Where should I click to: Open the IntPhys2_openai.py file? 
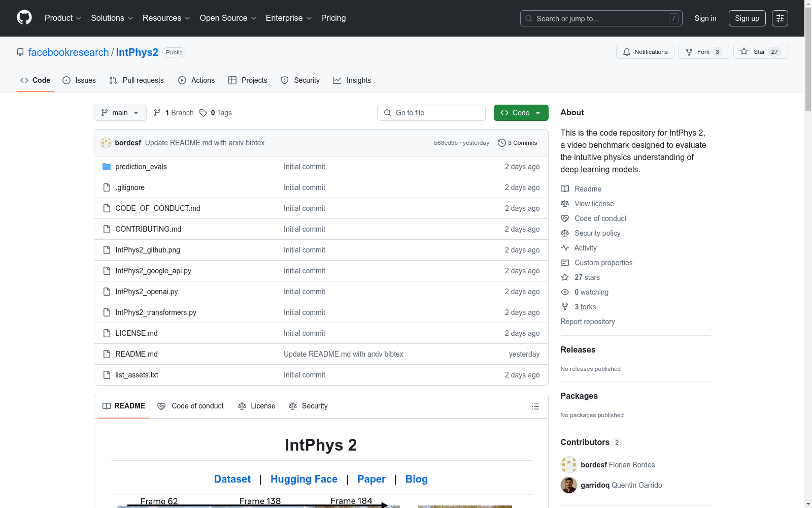[x=147, y=292]
